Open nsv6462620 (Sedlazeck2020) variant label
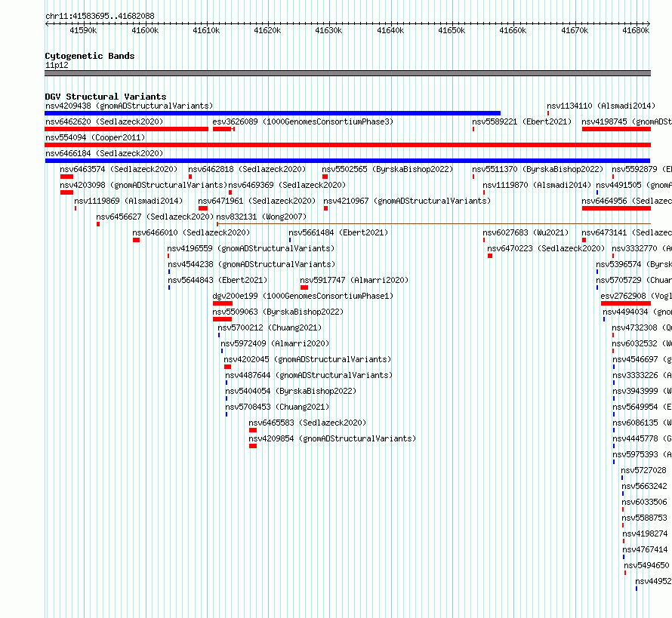Viewport: 672px width, 618px height. pos(104,121)
